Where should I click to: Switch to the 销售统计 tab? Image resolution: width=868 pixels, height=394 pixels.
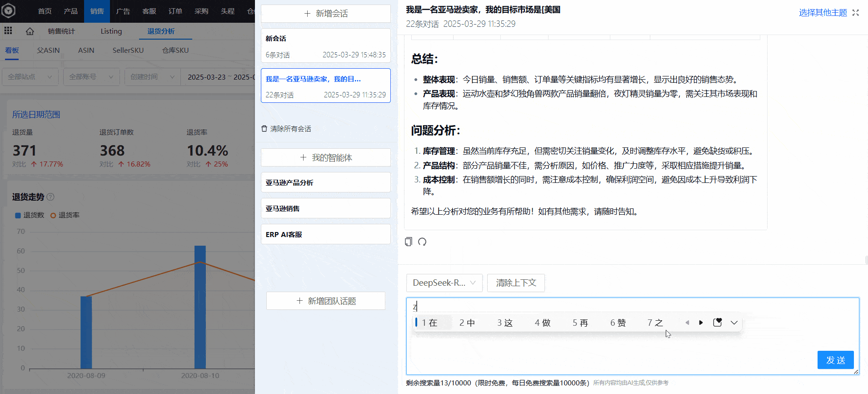pos(61,31)
